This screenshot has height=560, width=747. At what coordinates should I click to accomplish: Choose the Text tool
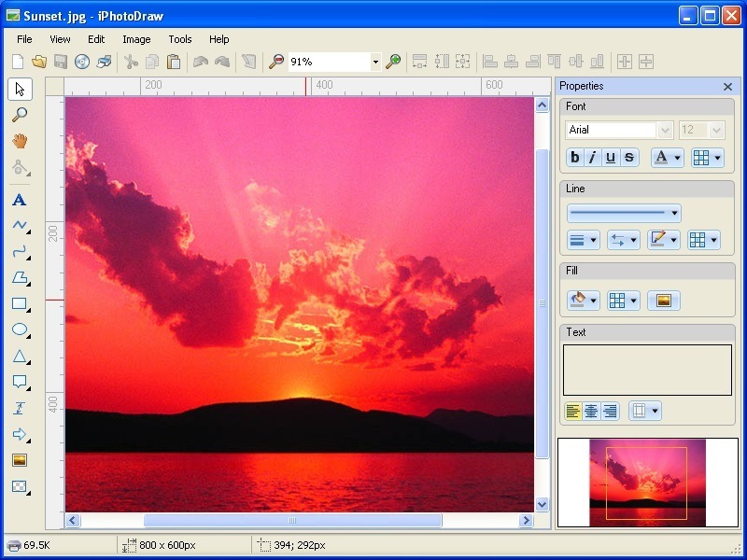(x=21, y=199)
